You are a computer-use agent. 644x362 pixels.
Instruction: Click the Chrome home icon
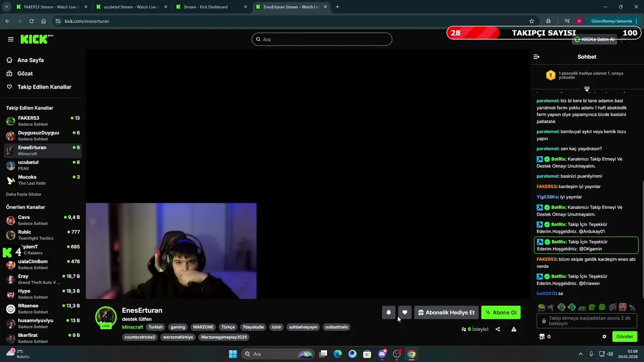click(44, 21)
